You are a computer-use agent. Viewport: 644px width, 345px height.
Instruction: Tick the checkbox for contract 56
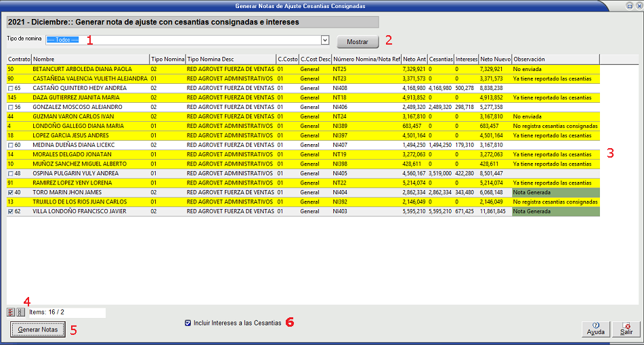click(10, 107)
